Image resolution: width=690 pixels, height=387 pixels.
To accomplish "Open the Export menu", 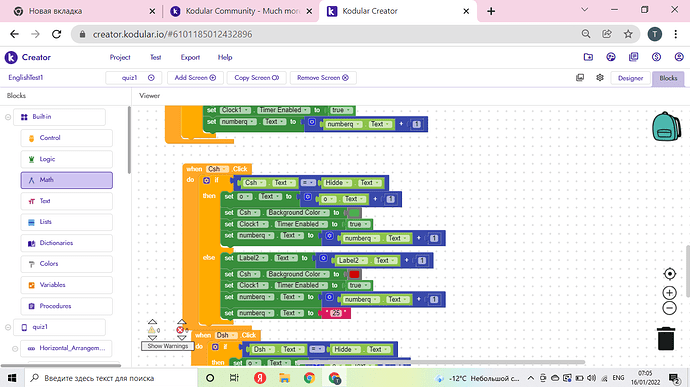I will tap(190, 57).
